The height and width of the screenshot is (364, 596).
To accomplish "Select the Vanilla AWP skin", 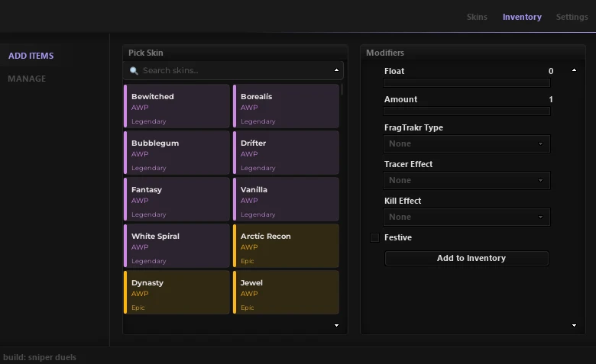I will click(286, 199).
